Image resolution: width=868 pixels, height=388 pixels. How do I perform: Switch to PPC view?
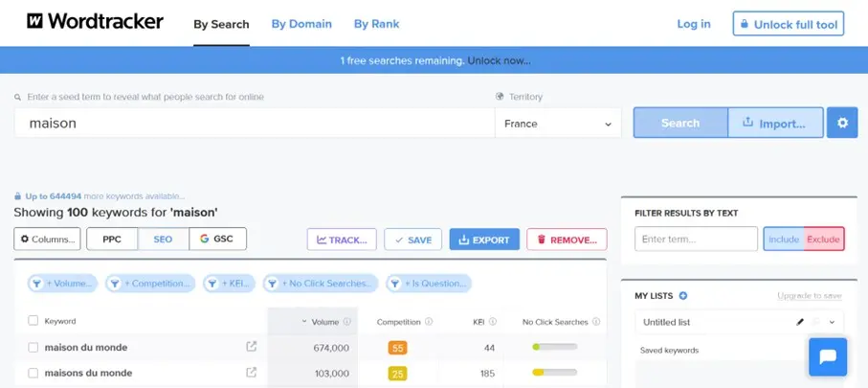[x=112, y=239]
